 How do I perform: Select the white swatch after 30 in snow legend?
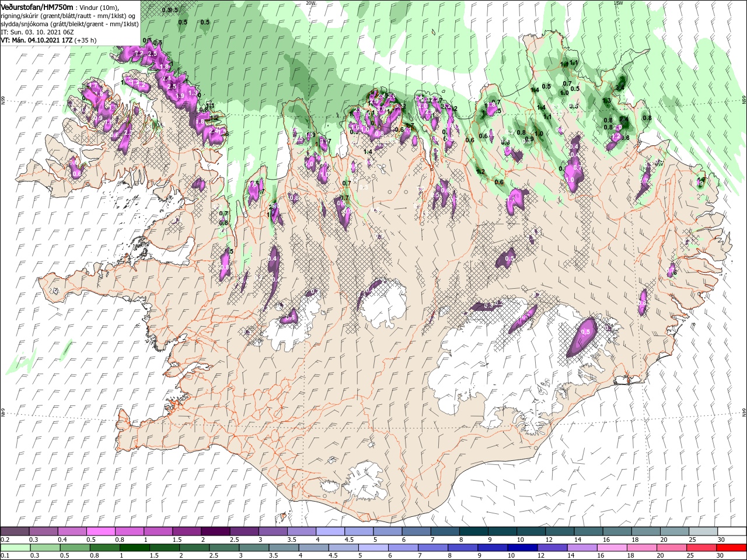pyautogui.click(x=732, y=531)
